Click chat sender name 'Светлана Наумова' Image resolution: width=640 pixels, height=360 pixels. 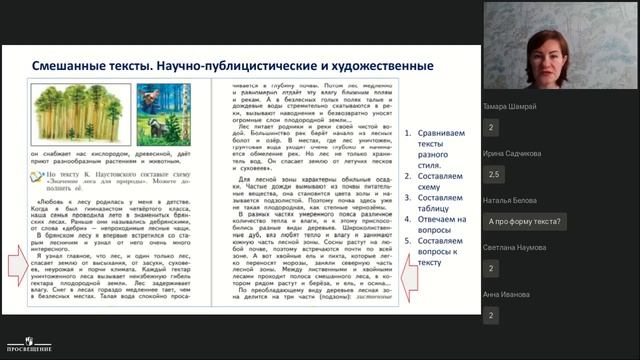[514, 247]
